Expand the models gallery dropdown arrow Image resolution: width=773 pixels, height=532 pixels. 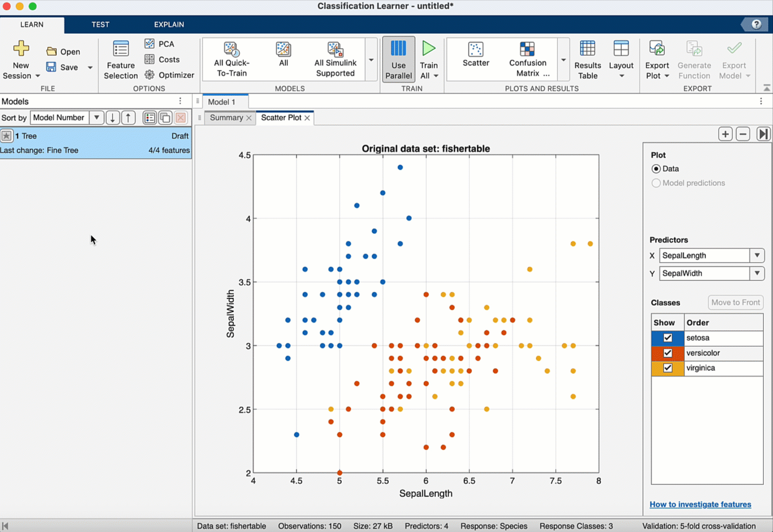tap(371, 60)
